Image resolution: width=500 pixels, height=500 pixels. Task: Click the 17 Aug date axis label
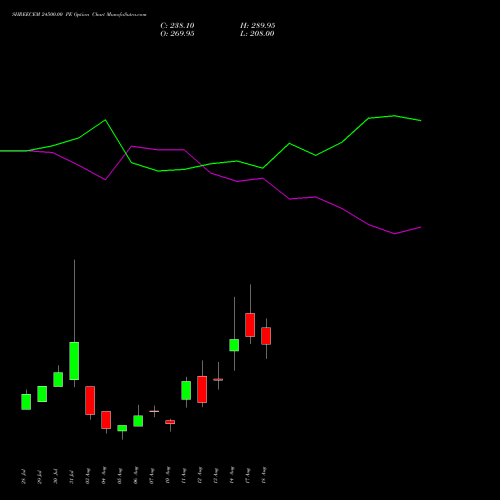[x=248, y=475]
